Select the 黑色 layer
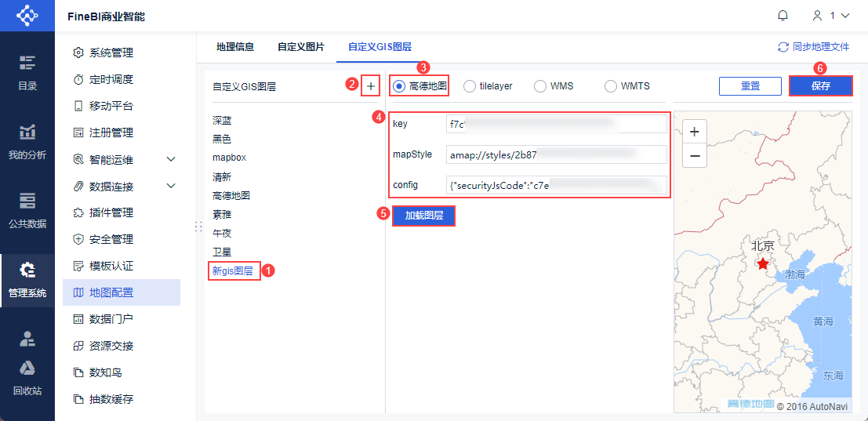The image size is (868, 421). [222, 139]
